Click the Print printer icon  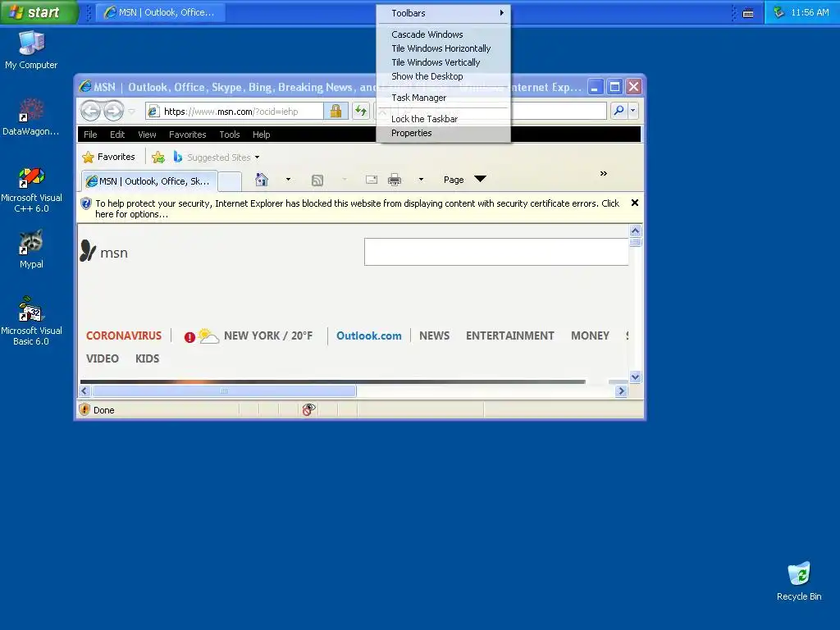point(395,180)
